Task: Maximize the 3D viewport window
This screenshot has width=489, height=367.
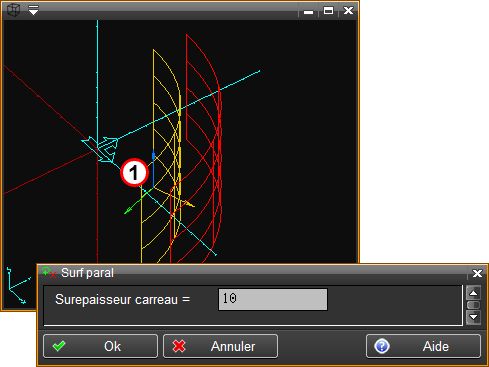Action: click(x=328, y=11)
